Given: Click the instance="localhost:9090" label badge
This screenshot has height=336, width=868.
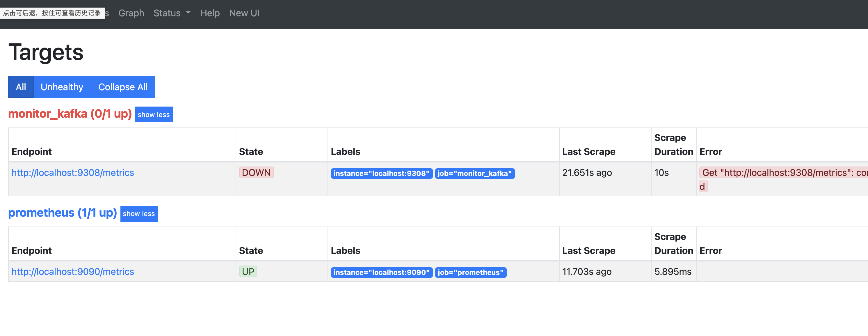Looking at the screenshot, I should pos(381,272).
